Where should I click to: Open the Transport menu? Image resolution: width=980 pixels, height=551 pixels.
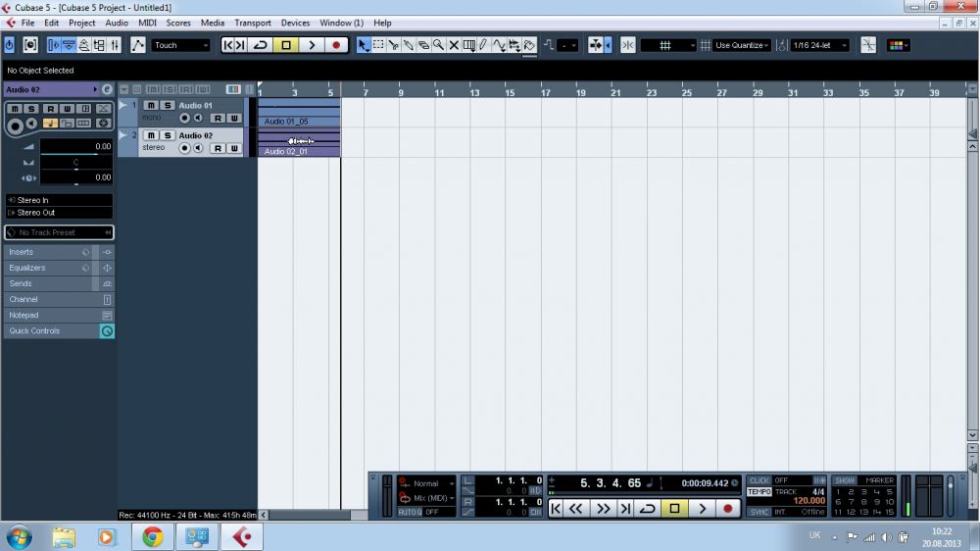tap(253, 23)
